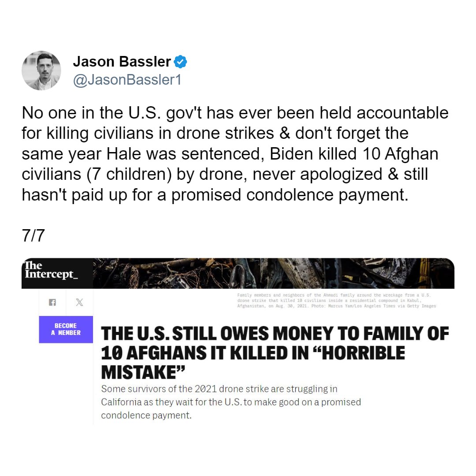This screenshot has height=476, width=476.
Task: Share the article via X icon
Action: coord(79,302)
